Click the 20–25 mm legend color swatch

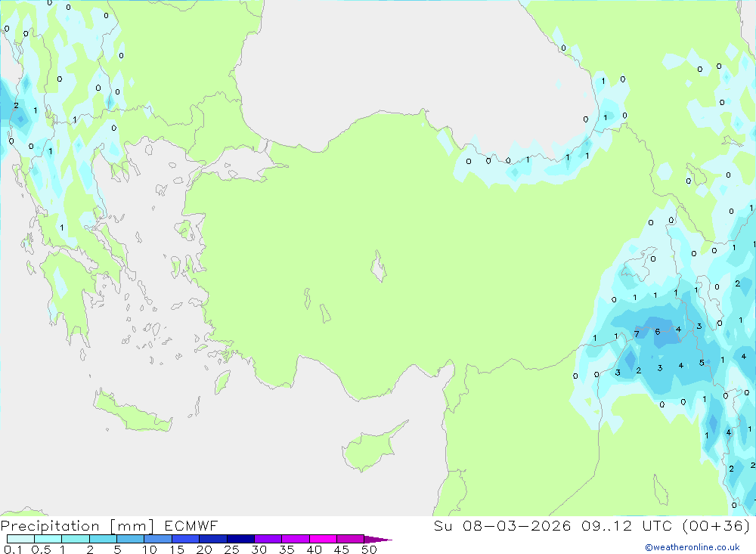212,539
